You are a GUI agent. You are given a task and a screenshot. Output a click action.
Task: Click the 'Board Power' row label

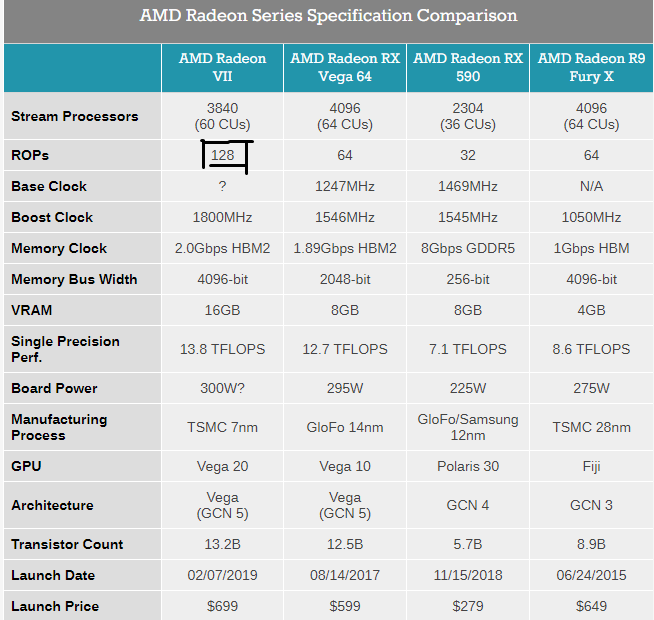pos(54,388)
